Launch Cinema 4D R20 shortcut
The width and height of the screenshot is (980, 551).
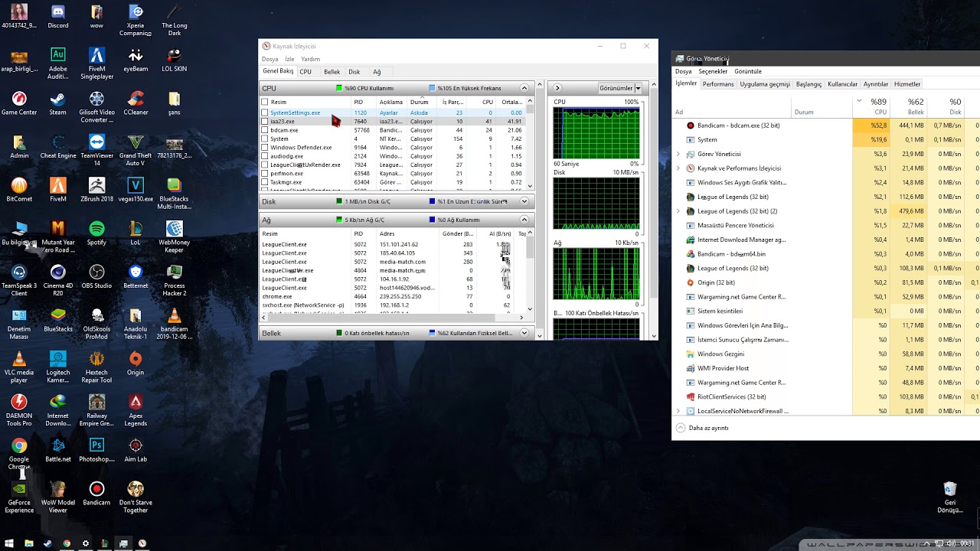coord(57,280)
